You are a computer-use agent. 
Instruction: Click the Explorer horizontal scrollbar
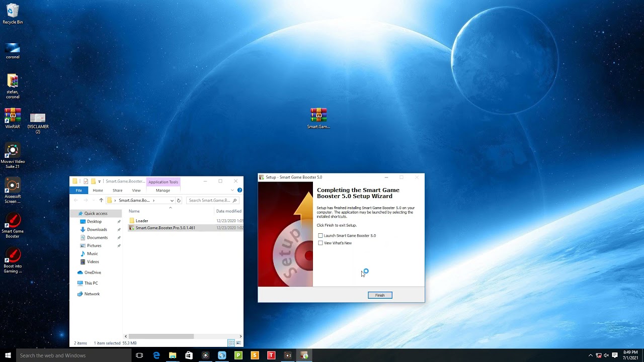[x=161, y=336]
